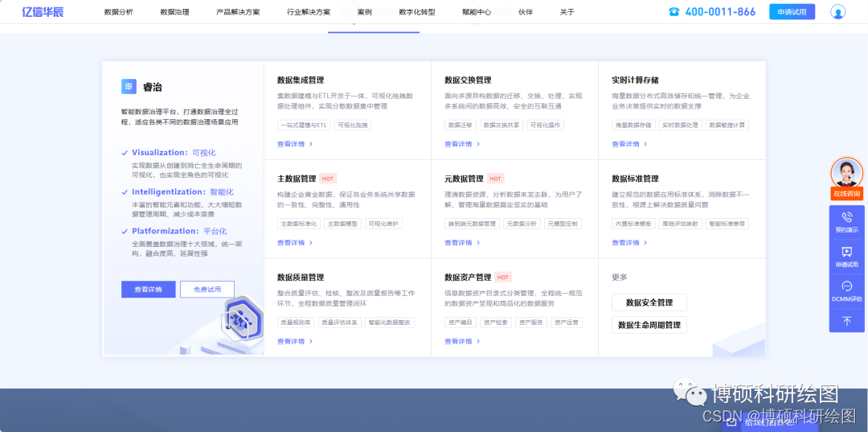The image size is (868, 432).
Task: Open the 数字化转型 menu
Action: pyautogui.click(x=417, y=12)
